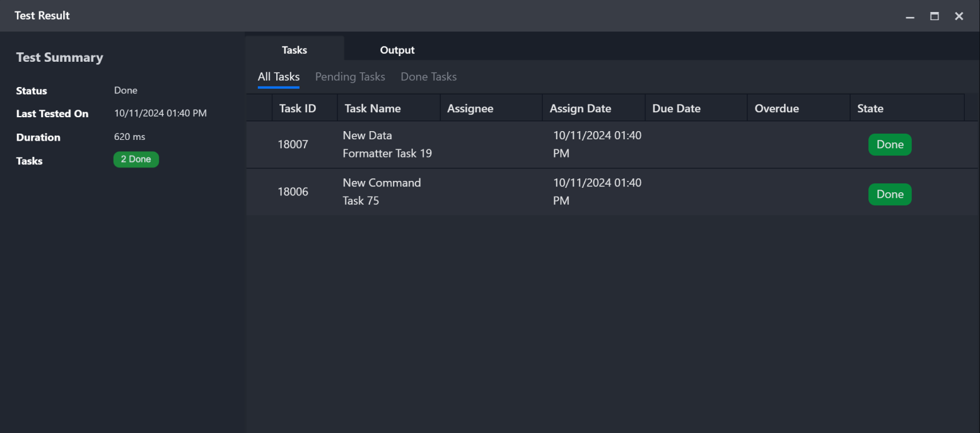Screen dimensions: 980x433
Task: Switch to the Output tab
Action: [x=397, y=50]
